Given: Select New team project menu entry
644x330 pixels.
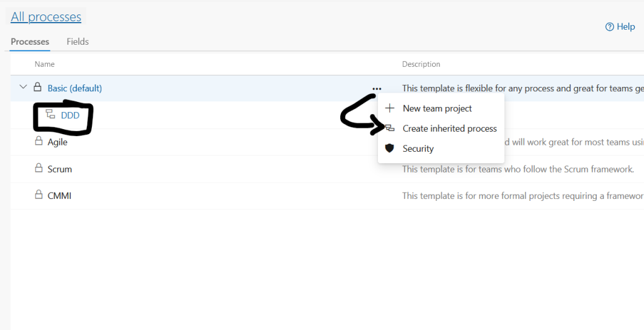Looking at the screenshot, I should point(437,108).
